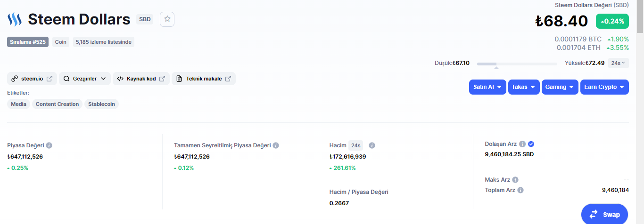This screenshot has height=224, width=644.
Task: Click the low-high price range slider
Action: click(x=517, y=64)
